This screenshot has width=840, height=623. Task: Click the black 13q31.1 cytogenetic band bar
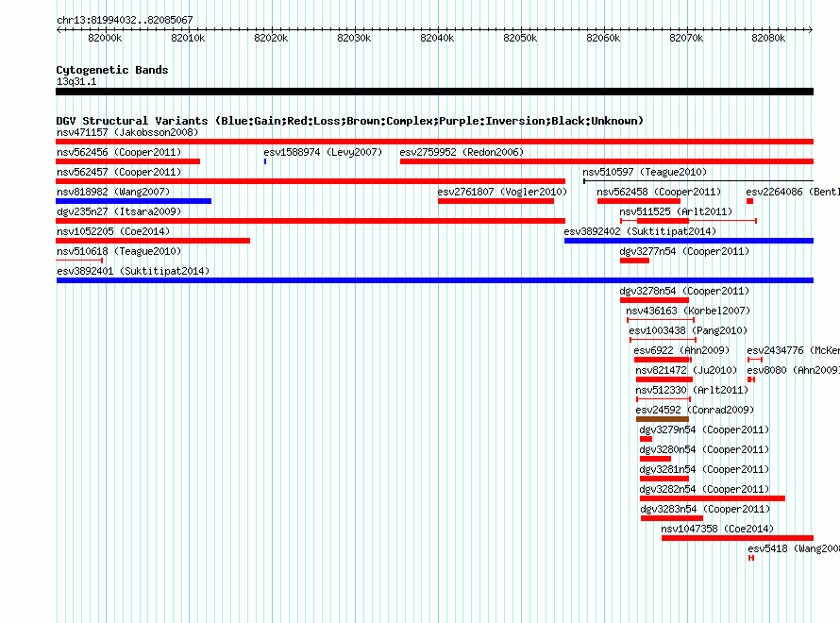point(434,92)
